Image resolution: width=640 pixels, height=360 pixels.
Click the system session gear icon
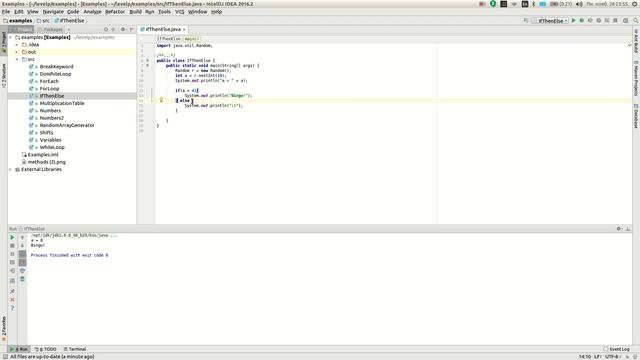click(635, 4)
